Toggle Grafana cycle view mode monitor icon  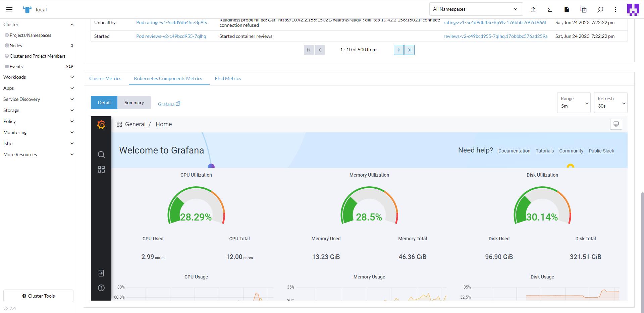coord(616,124)
